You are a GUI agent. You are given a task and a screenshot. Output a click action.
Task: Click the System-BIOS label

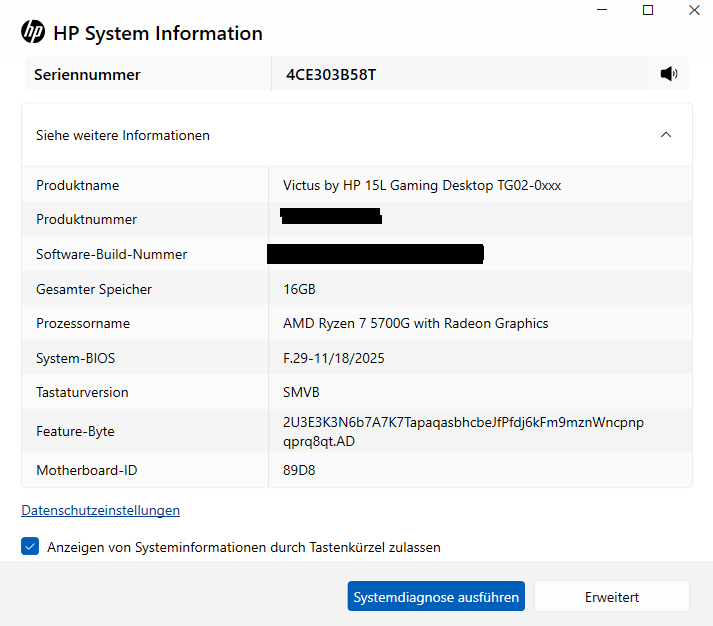coord(75,358)
